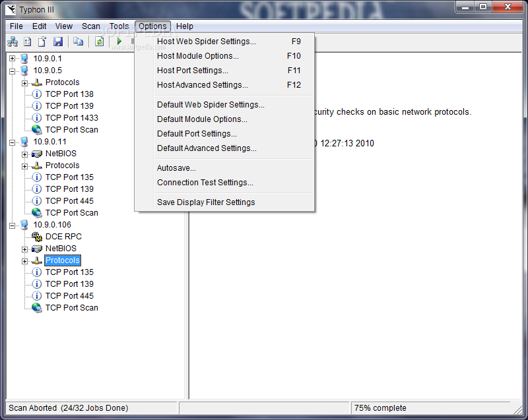Click the open document toolbar icon
Viewport: 528px width, 420px height.
tap(42, 42)
